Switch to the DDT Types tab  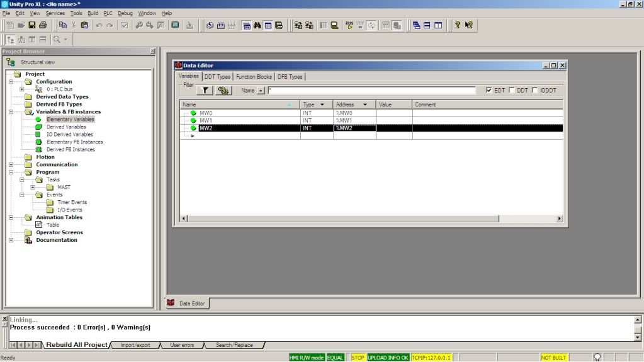(x=217, y=77)
